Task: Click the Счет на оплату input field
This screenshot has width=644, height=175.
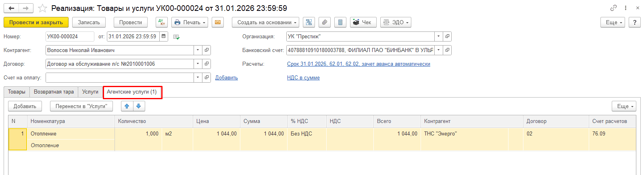Action: pos(120,78)
